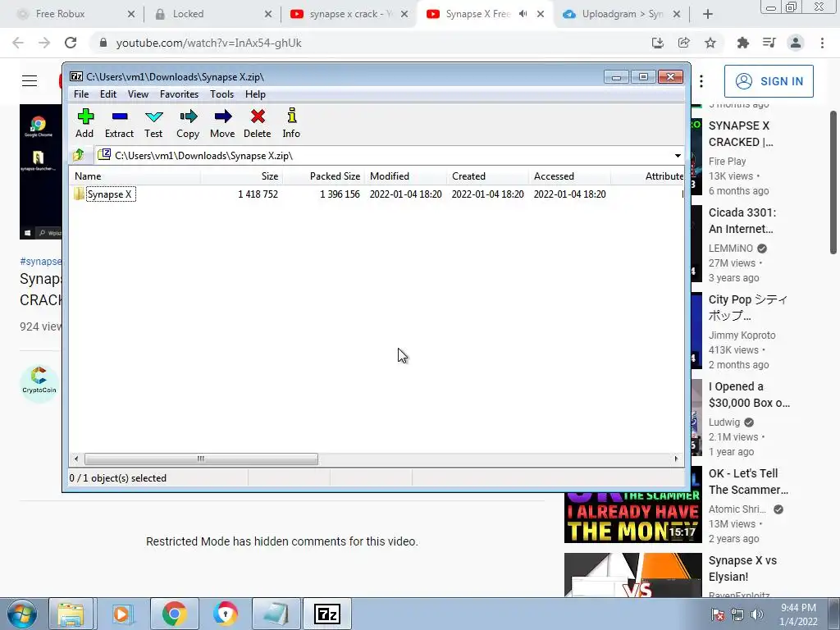Open Windows Explorer from taskbar
Viewport: 840px width, 630px height.
click(71, 614)
